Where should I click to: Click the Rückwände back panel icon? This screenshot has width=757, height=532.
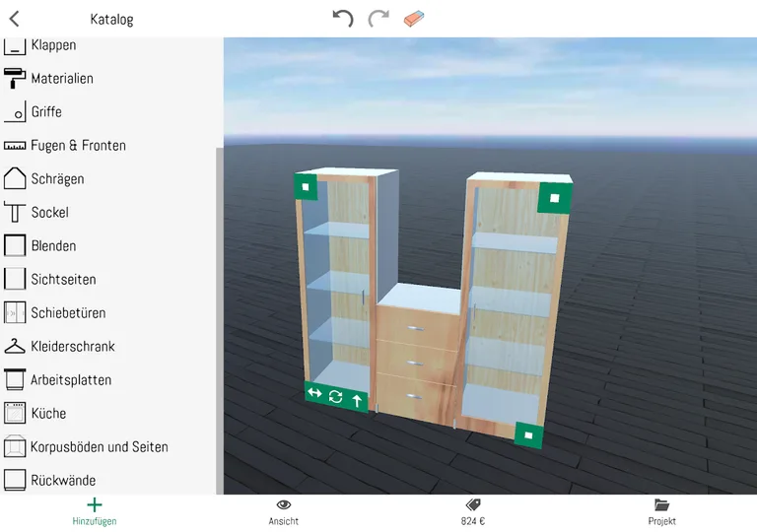[15, 480]
